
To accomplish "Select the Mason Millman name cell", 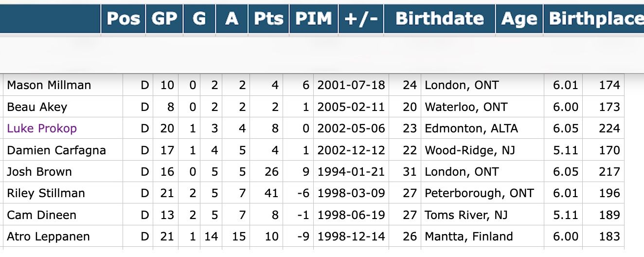I will (49, 85).
